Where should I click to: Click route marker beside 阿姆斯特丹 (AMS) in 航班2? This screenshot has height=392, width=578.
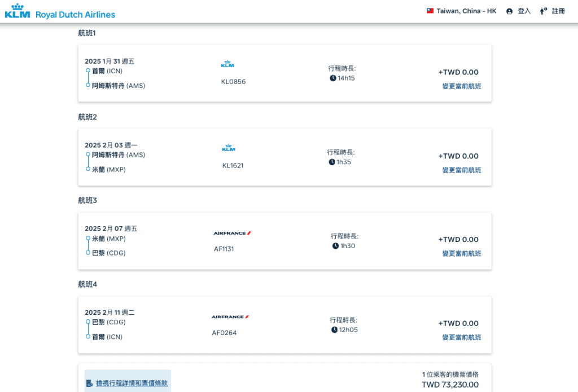click(87, 155)
